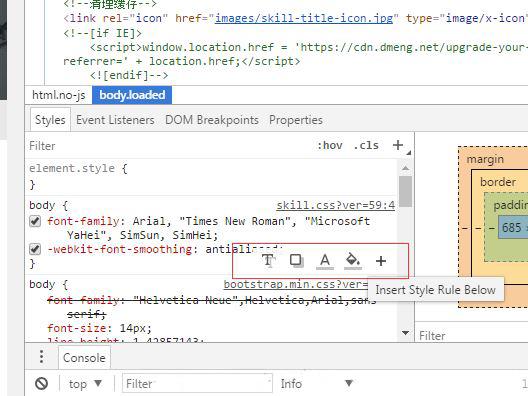Viewport: 528px width, 396px height.
Task: Click the styles pane scrollbar thumb
Action: [405, 191]
